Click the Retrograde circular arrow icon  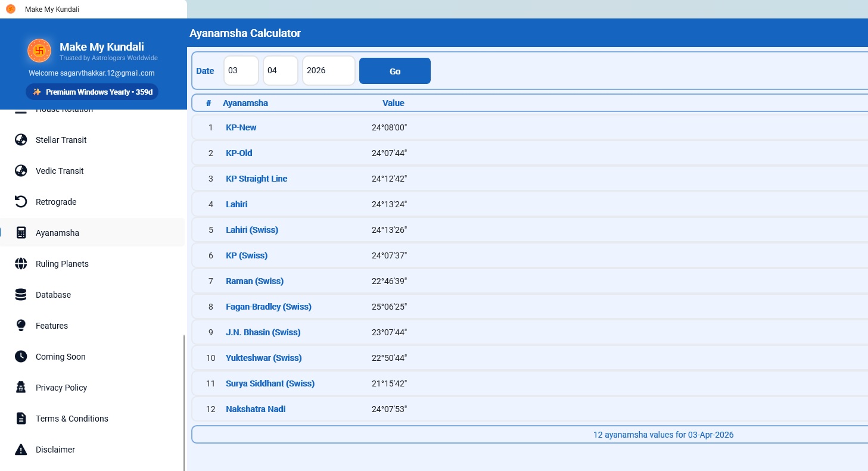coord(21,202)
